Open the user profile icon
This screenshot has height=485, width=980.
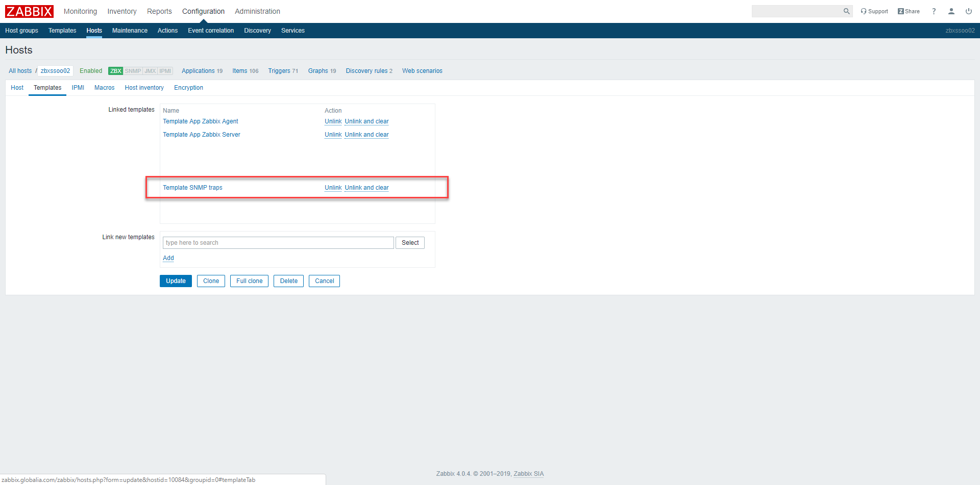click(x=951, y=11)
